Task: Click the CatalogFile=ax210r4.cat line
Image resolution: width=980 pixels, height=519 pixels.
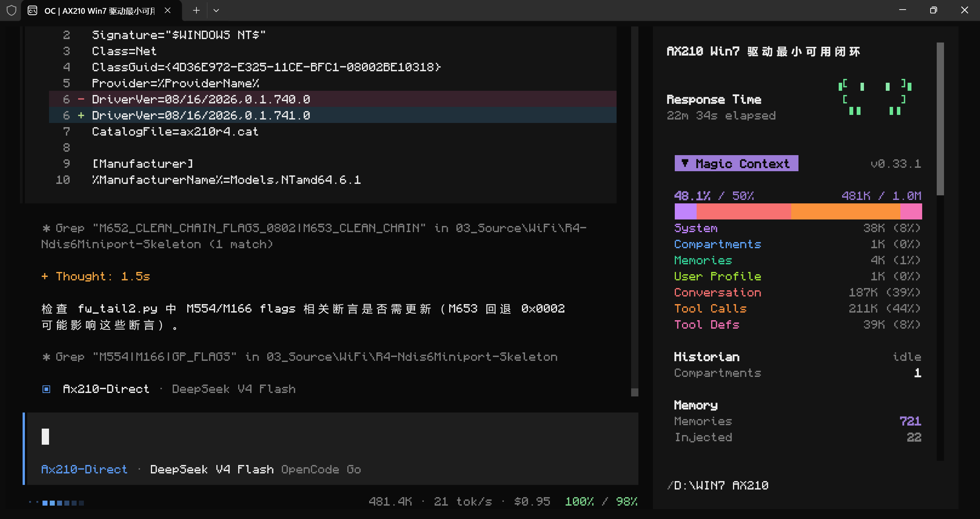Action: coord(175,131)
